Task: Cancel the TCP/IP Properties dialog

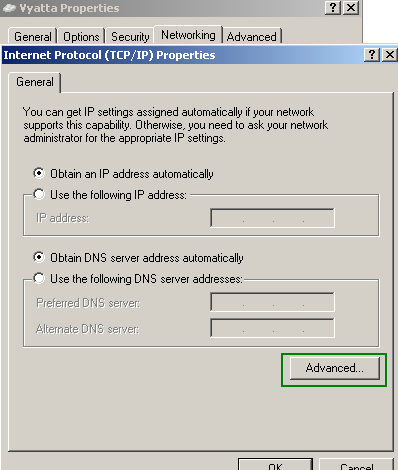Action: (x=356, y=464)
